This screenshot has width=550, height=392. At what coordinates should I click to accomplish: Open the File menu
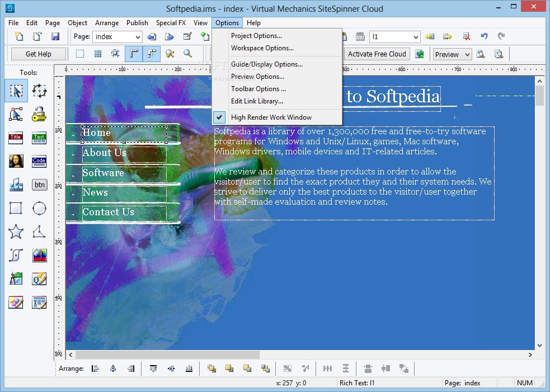(x=13, y=23)
